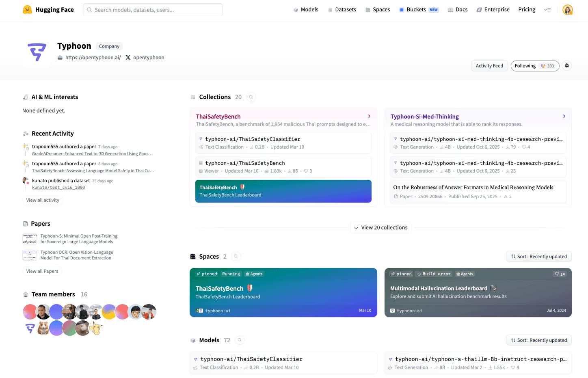Go to Models in top navigation
This screenshot has height=378, width=588.
click(306, 10)
